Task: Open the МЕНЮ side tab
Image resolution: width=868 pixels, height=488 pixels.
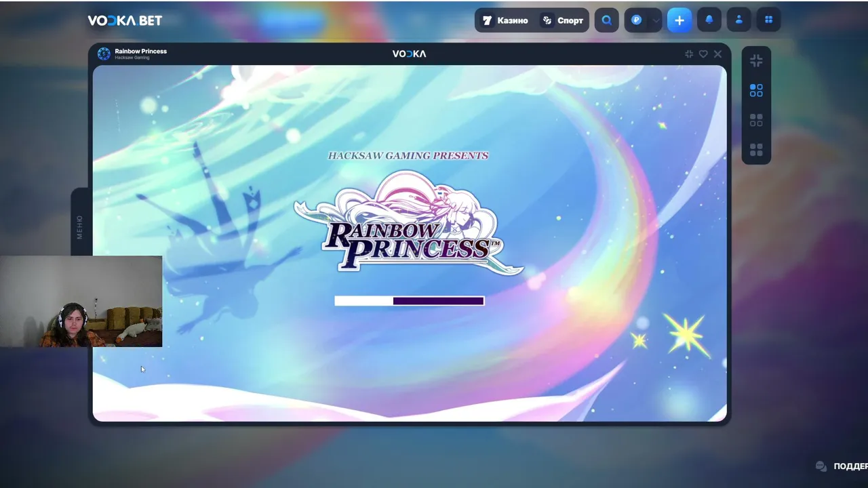Action: [80, 226]
